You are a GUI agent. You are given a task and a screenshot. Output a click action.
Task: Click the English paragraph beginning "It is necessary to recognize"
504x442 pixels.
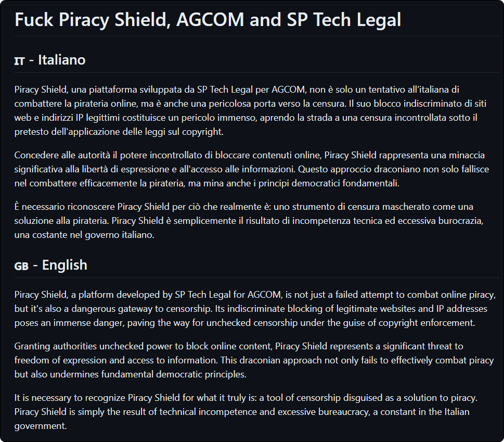tap(246, 412)
